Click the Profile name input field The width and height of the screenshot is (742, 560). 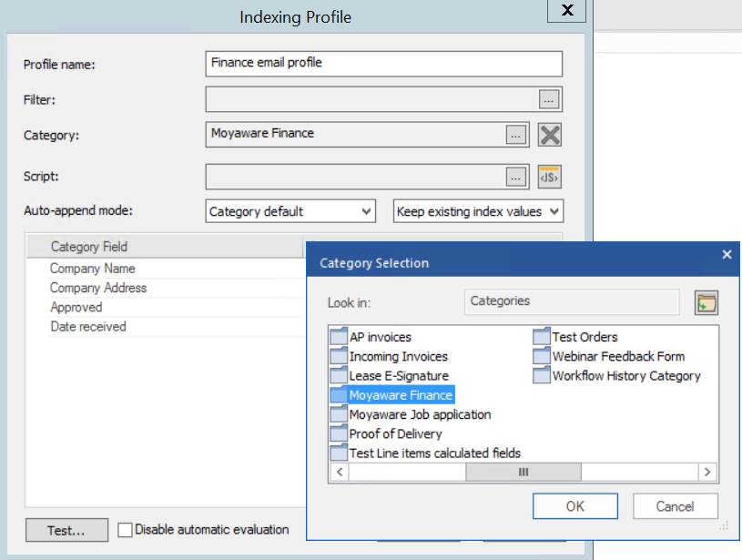pyautogui.click(x=382, y=64)
